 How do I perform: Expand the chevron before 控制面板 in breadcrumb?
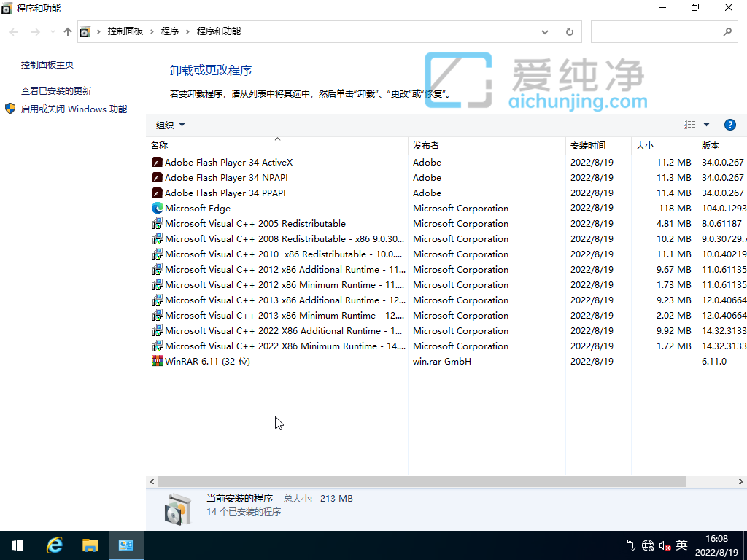click(98, 31)
